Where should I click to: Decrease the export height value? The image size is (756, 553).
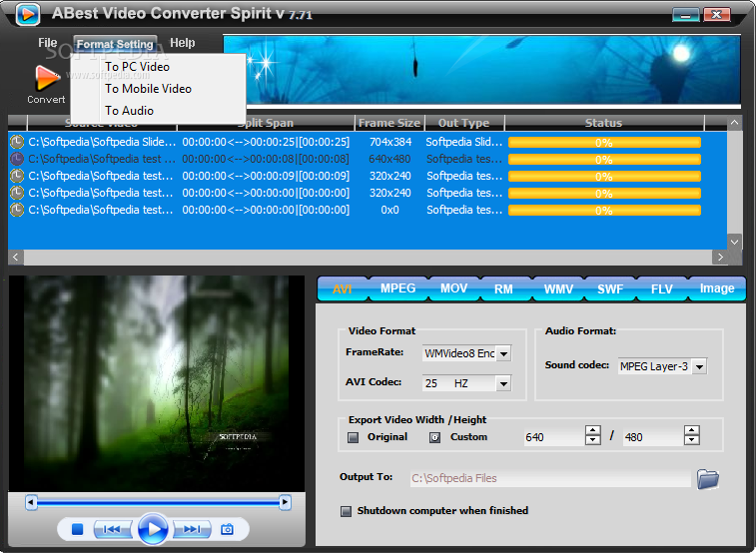click(692, 440)
